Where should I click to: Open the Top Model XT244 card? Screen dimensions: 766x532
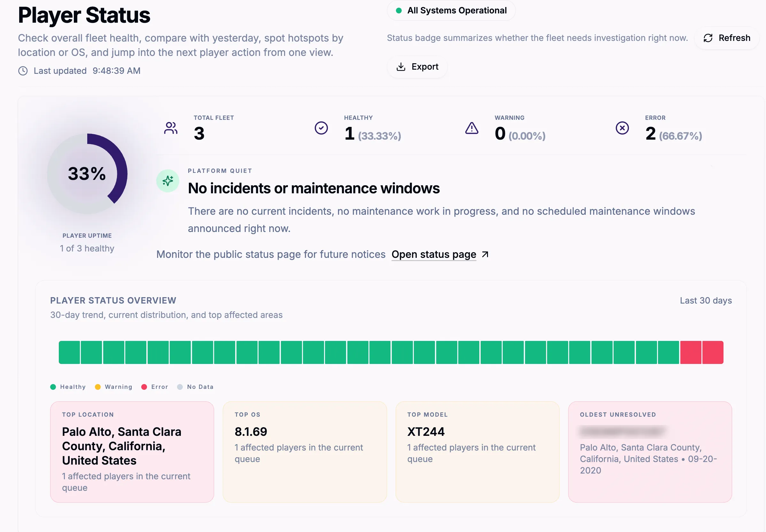(477, 452)
